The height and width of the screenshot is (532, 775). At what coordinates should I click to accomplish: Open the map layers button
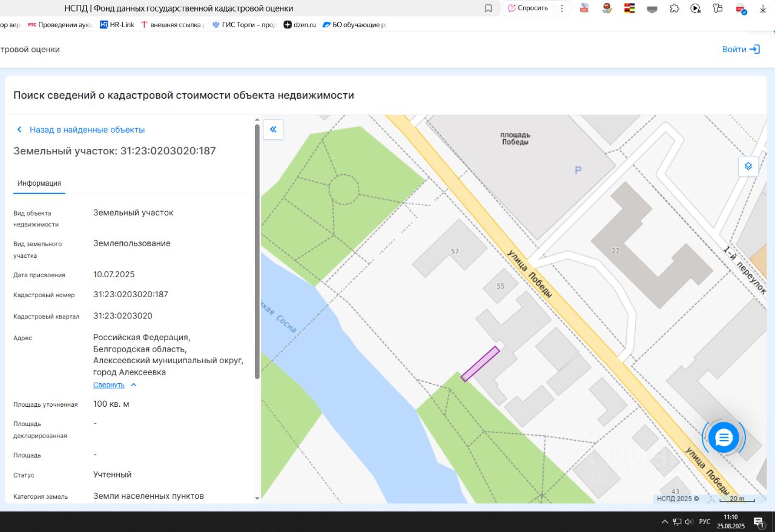(x=748, y=166)
